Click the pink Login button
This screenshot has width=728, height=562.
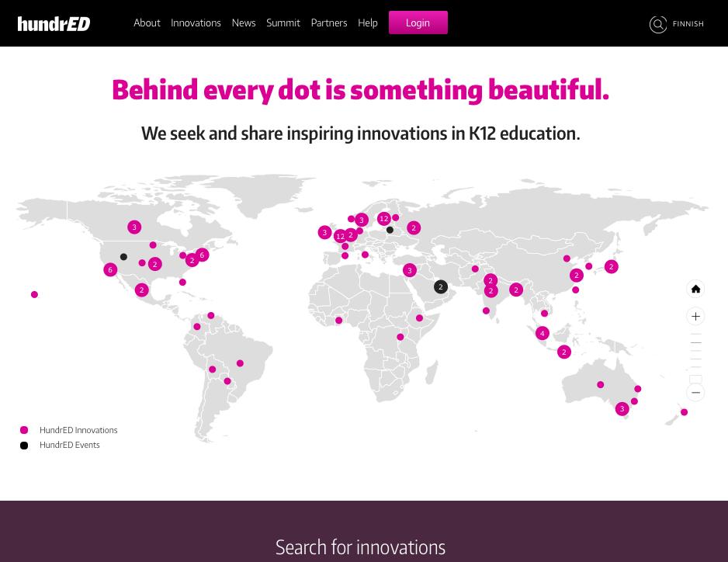click(x=418, y=23)
